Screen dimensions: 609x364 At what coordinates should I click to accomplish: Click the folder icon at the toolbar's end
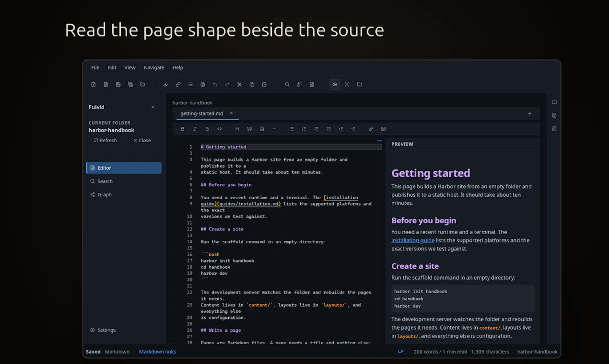[359, 84]
